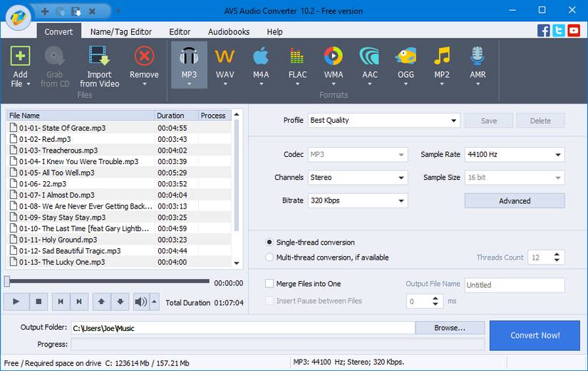588x371 pixels.
Task: Select MP2 output format
Action: [442, 65]
